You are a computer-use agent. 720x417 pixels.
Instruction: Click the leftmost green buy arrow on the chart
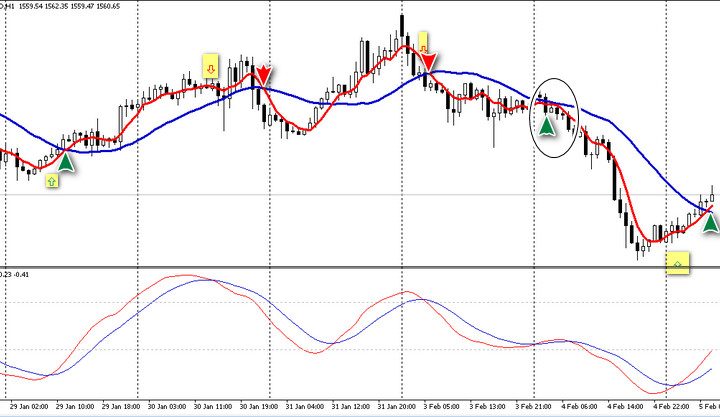tap(65, 161)
